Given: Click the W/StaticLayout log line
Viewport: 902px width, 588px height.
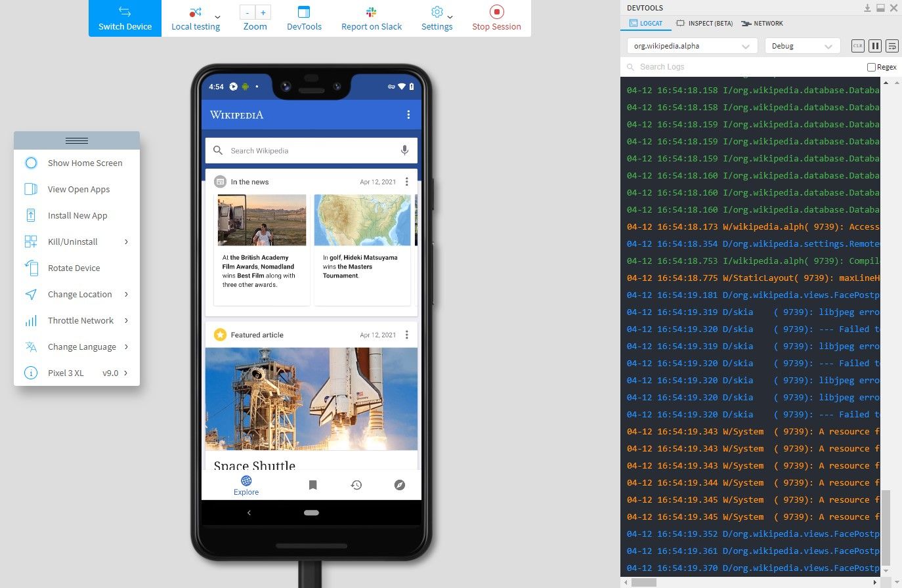Looking at the screenshot, I should pyautogui.click(x=753, y=278).
